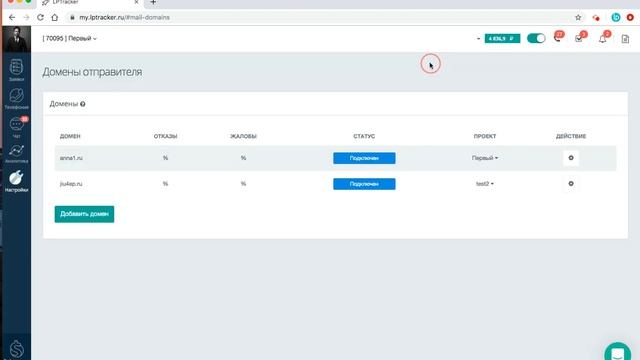640x360 pixels.
Task: Close the LPTracker tab
Action: tap(136, 2)
